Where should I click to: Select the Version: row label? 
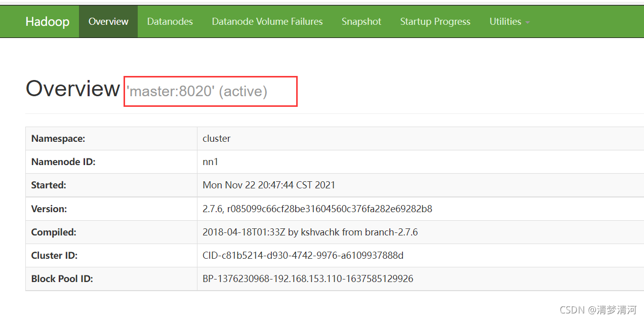coord(49,209)
